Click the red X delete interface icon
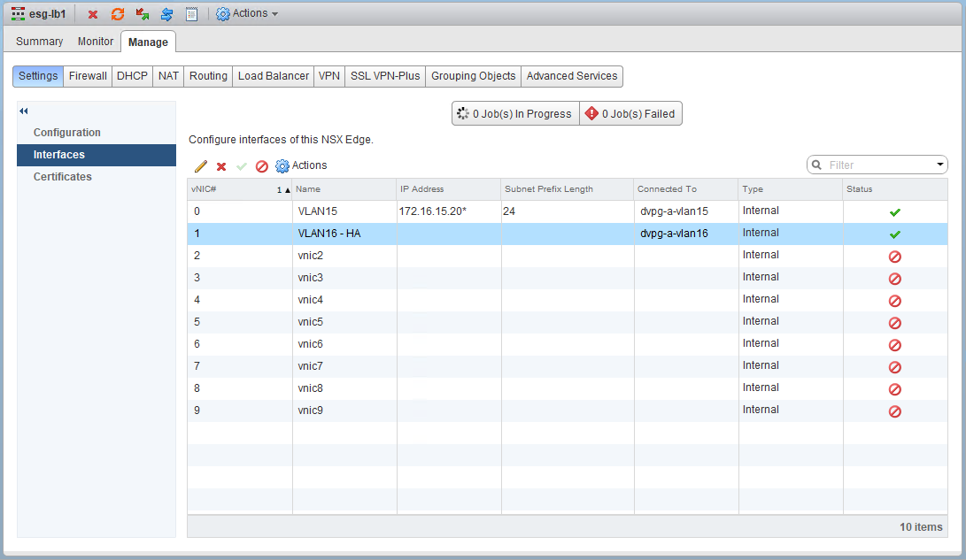Screen dimensions: 966x560 [x=221, y=166]
